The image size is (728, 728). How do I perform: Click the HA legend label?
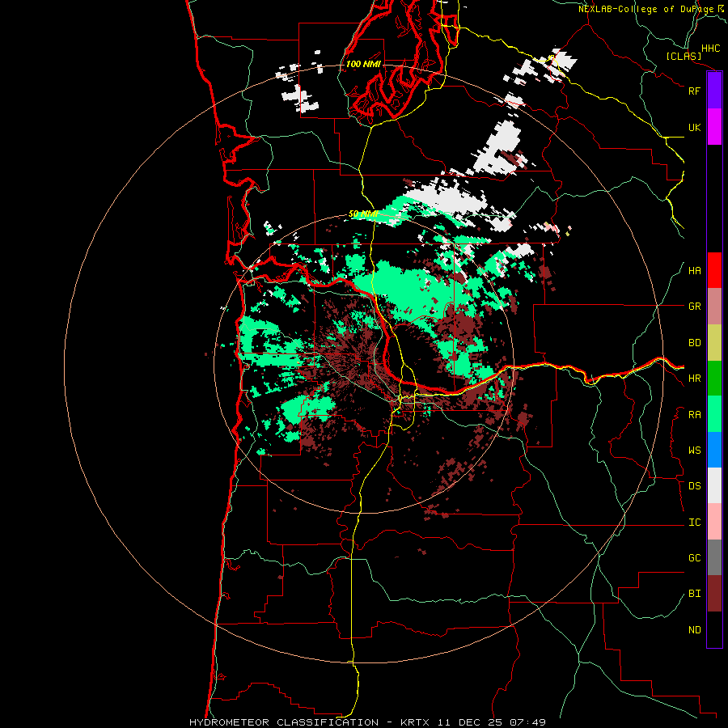pos(694,271)
